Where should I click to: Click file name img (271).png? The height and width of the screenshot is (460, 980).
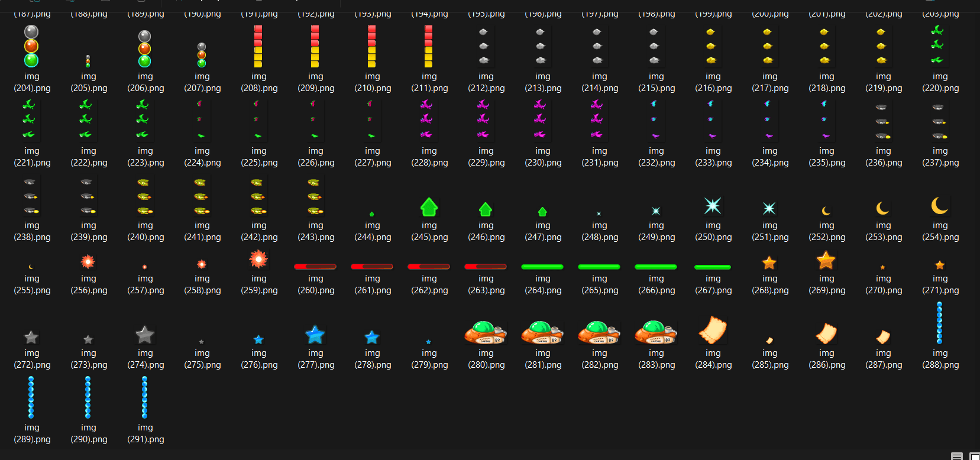pos(940,284)
